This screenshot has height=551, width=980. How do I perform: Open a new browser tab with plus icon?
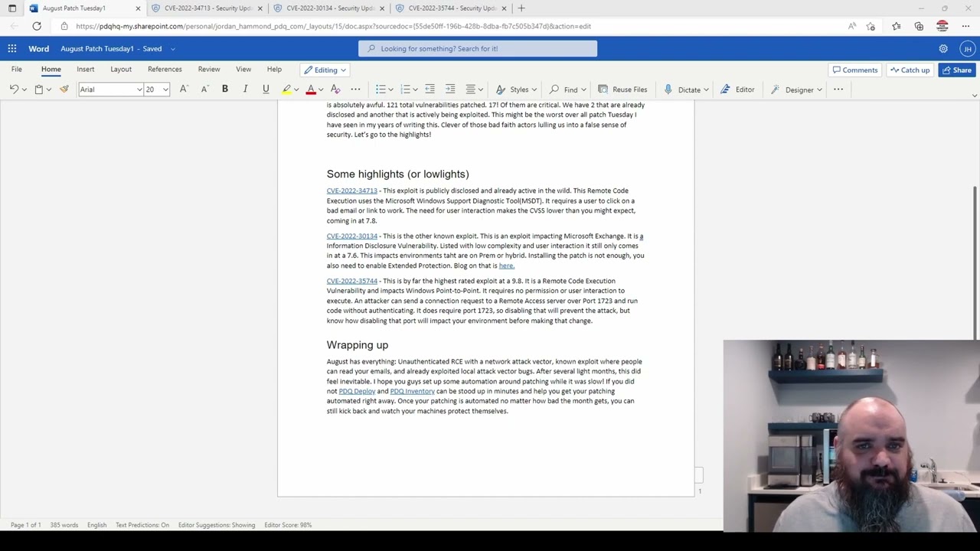coord(521,8)
